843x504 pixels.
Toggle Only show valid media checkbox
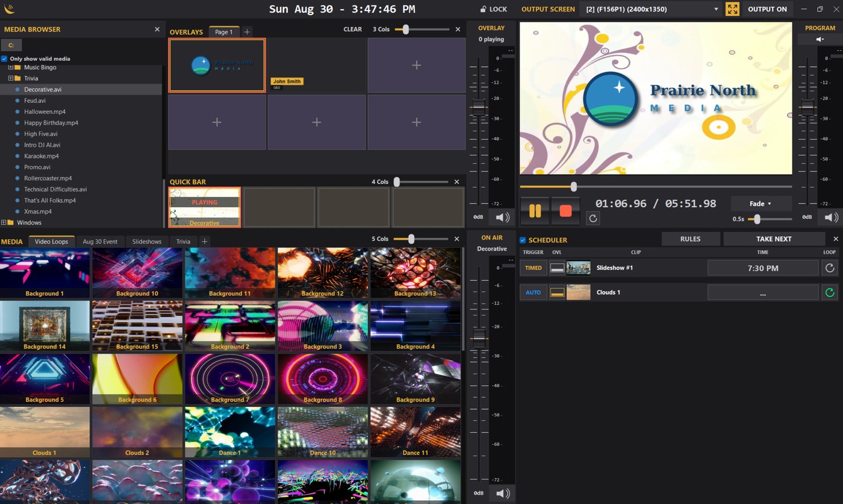[x=4, y=58]
